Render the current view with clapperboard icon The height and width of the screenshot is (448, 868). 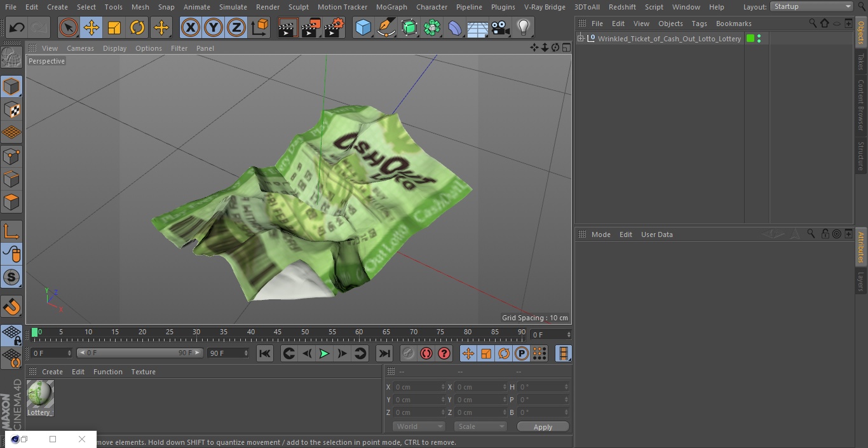point(288,27)
